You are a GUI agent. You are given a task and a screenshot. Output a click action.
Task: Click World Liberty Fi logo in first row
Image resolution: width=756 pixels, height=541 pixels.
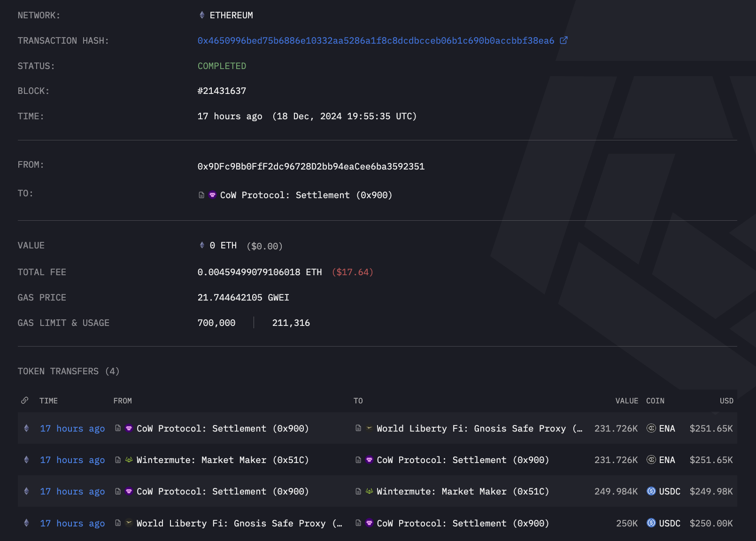pos(369,428)
